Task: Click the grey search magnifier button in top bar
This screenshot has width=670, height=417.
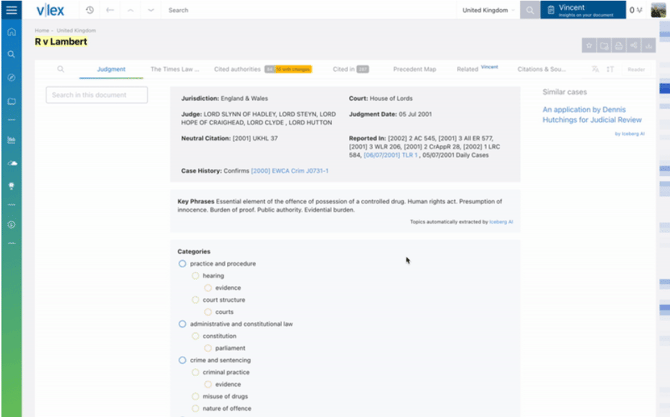Action: [x=530, y=10]
